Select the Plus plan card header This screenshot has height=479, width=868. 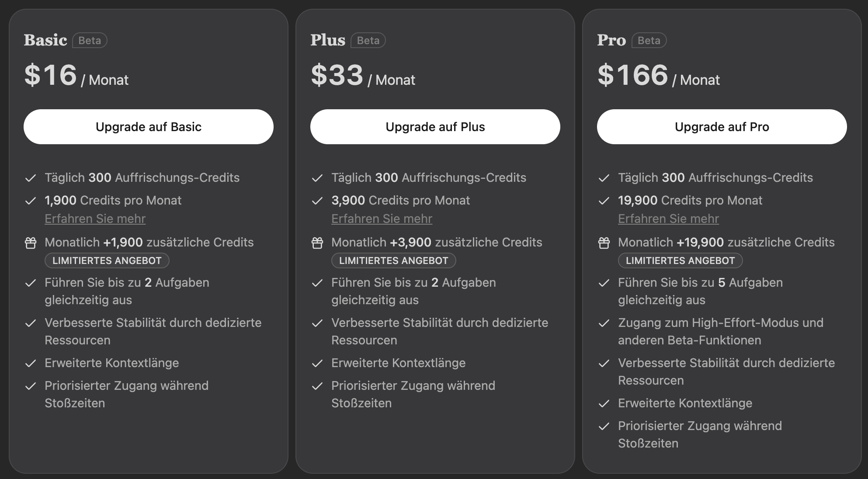coord(327,40)
